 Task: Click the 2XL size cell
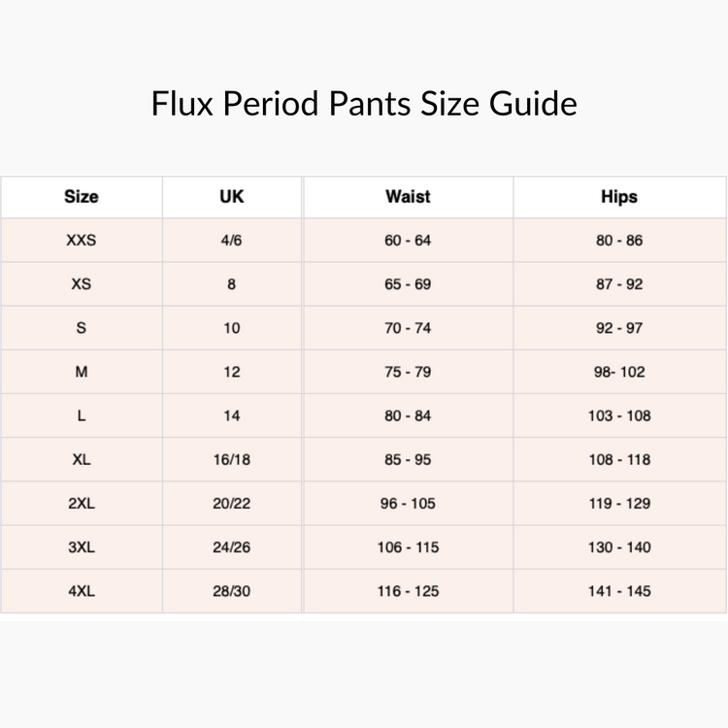(x=82, y=504)
